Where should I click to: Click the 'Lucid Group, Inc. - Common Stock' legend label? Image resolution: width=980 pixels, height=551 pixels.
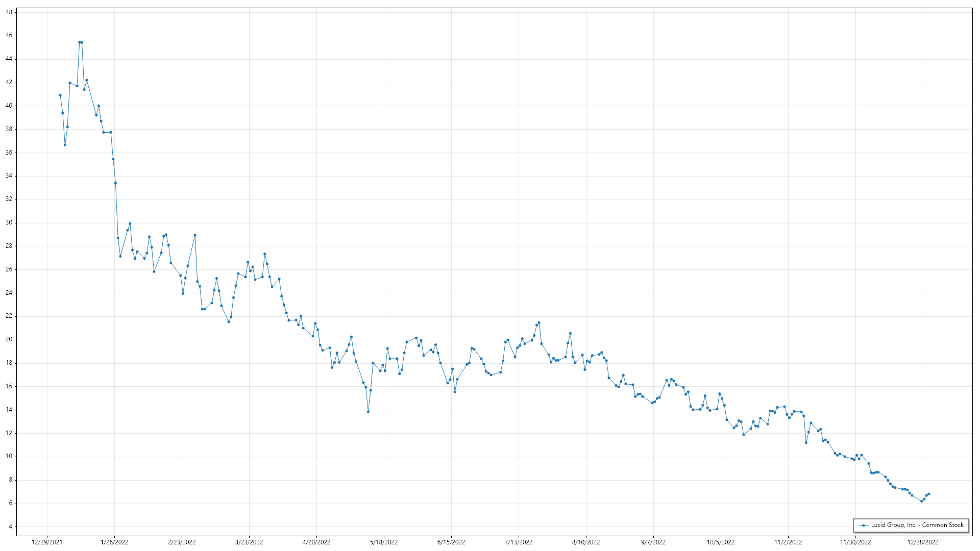[x=917, y=525]
